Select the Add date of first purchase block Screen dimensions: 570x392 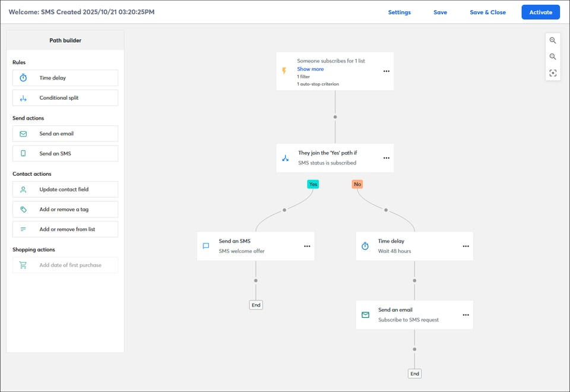click(65, 265)
